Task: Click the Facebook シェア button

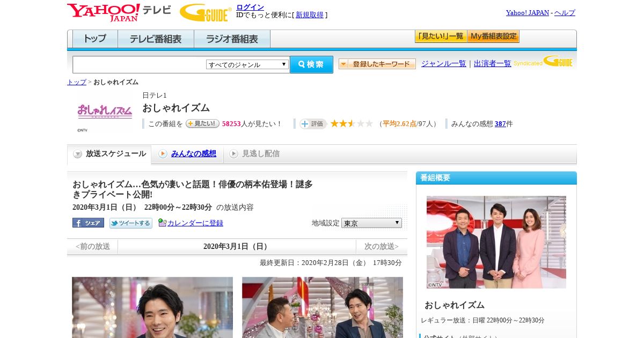Action: [x=88, y=223]
